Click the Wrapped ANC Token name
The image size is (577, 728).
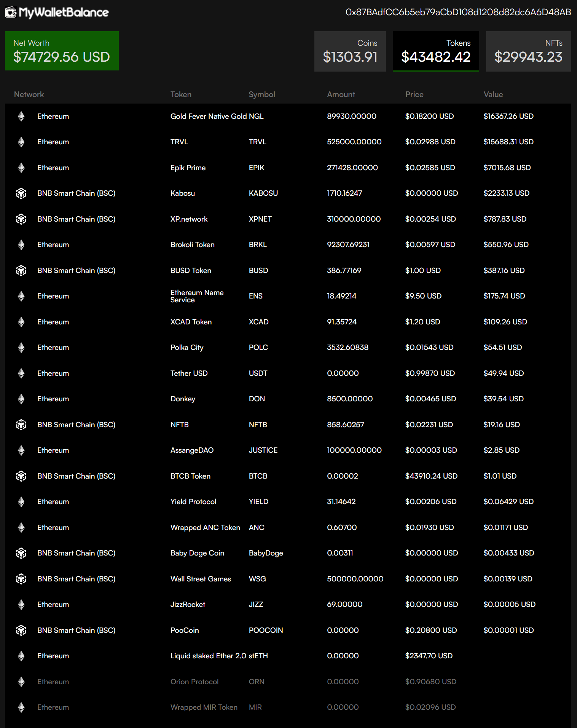pos(205,527)
